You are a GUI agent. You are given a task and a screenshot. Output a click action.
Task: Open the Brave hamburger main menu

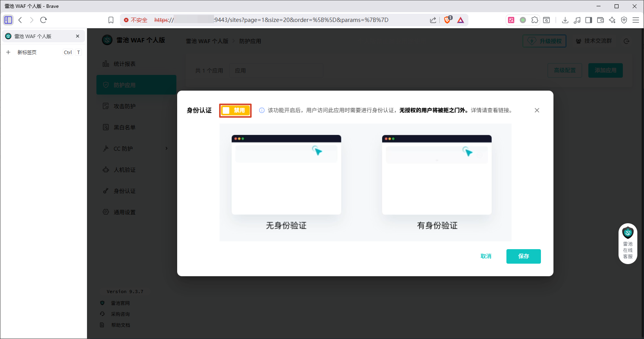636,20
